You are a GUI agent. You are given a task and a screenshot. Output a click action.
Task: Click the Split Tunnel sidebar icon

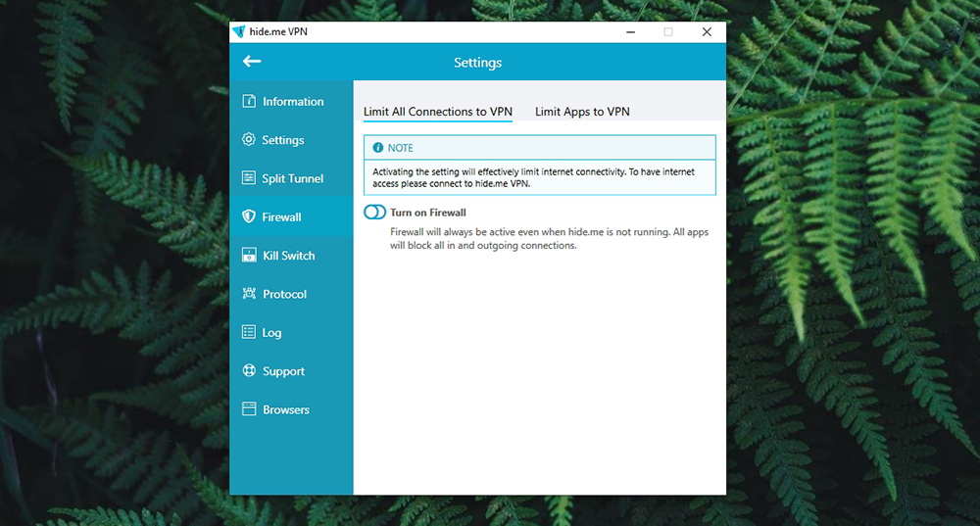pyautogui.click(x=249, y=178)
